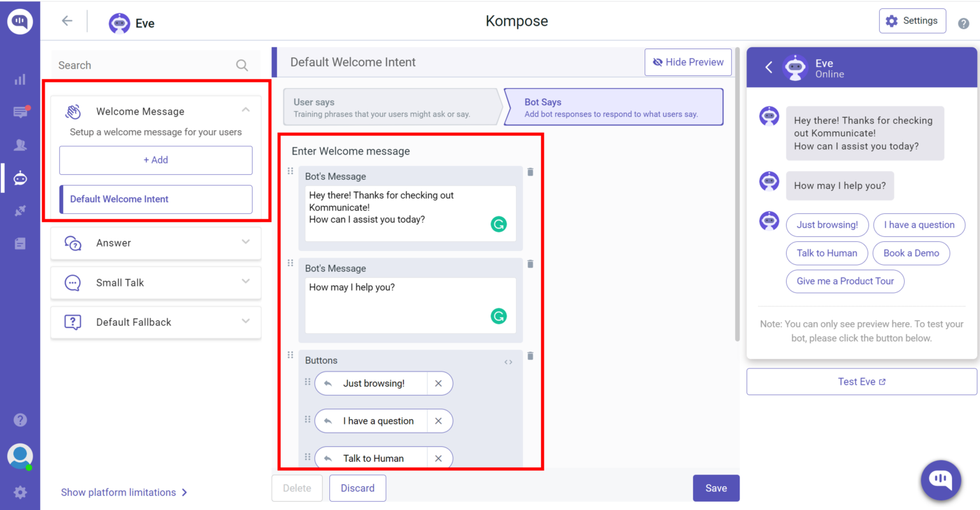Hide the bot preview panel
Image resolution: width=980 pixels, height=510 pixels.
coord(688,62)
